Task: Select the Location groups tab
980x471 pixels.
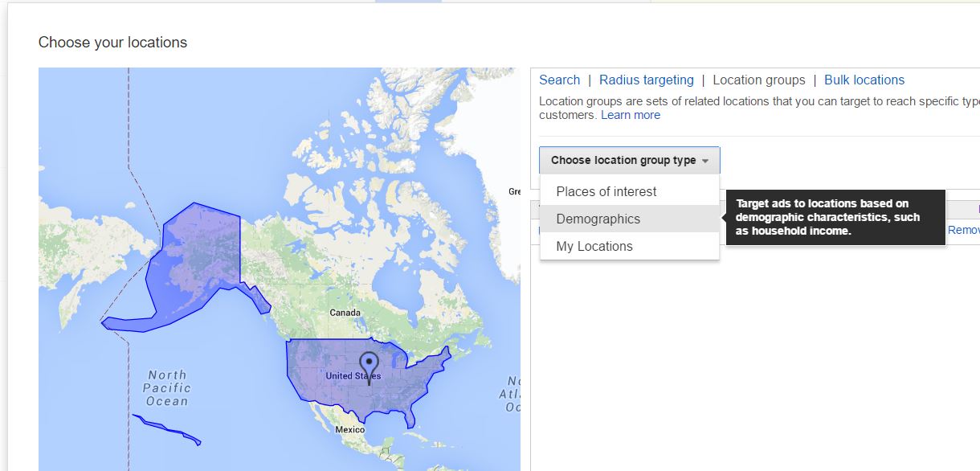Action: click(x=759, y=80)
